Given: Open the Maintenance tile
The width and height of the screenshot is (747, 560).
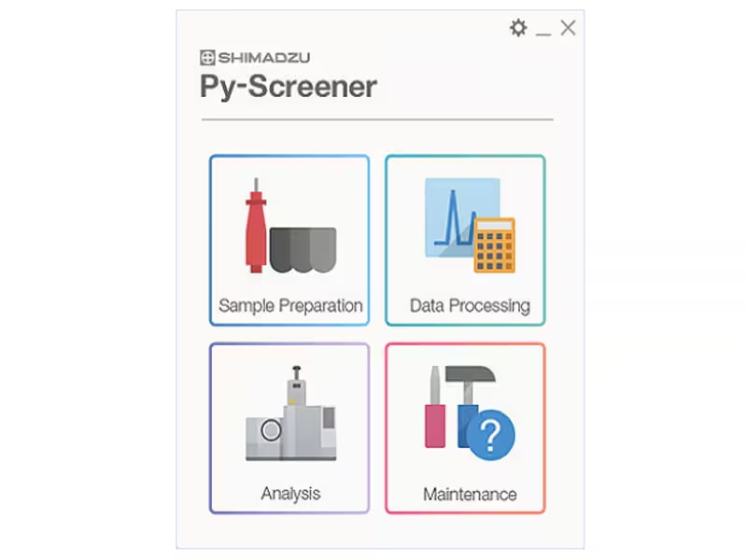Looking at the screenshot, I should pyautogui.click(x=465, y=427).
